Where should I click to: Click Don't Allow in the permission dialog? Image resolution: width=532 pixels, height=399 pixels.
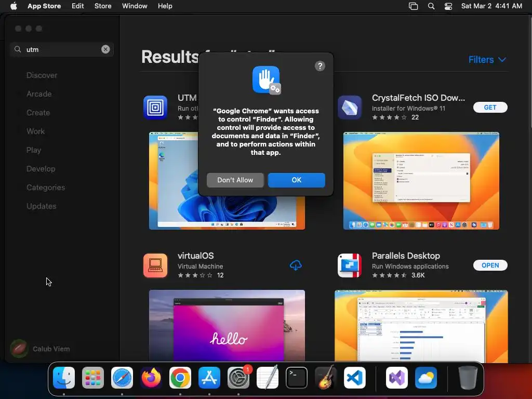tap(235, 180)
